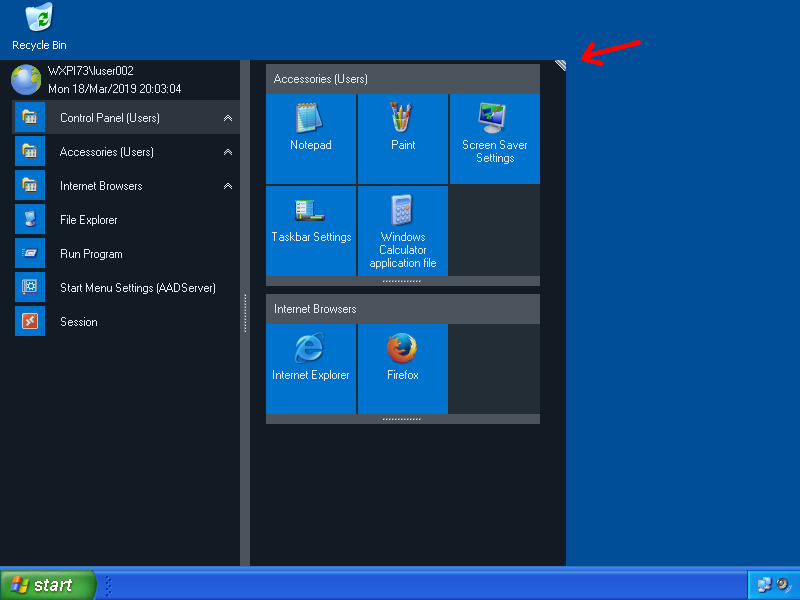Launch Firefox browser tile
The height and width of the screenshot is (600, 800).
tap(403, 369)
